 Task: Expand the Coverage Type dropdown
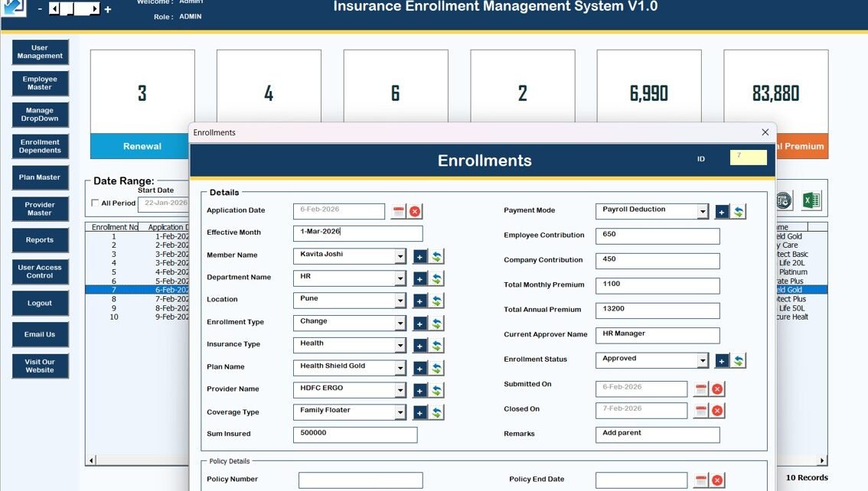click(400, 413)
